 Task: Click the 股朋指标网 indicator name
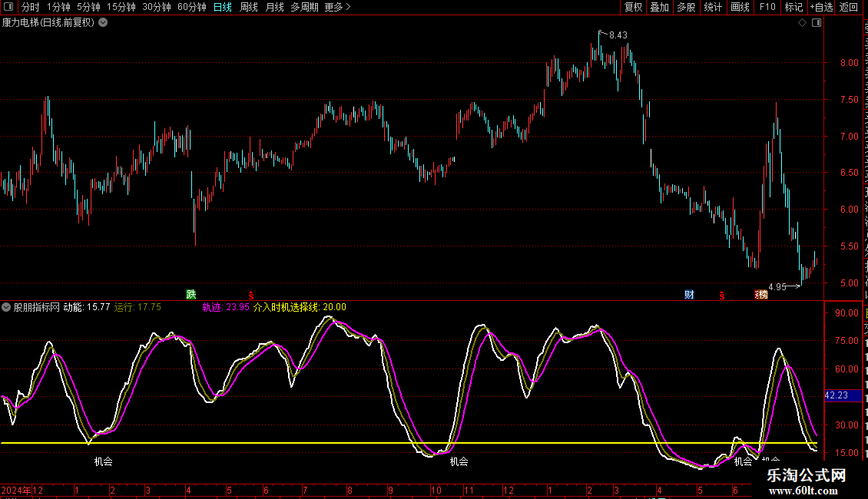click(x=37, y=307)
